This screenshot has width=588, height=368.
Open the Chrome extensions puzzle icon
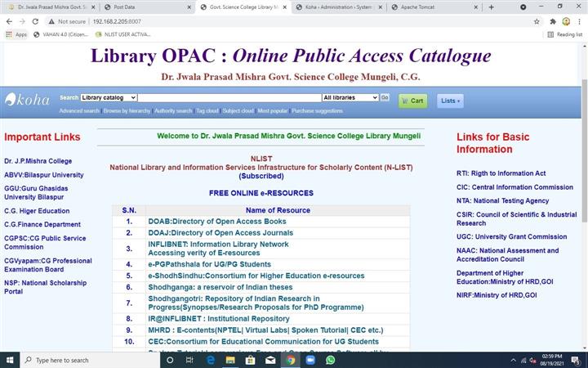[553, 21]
